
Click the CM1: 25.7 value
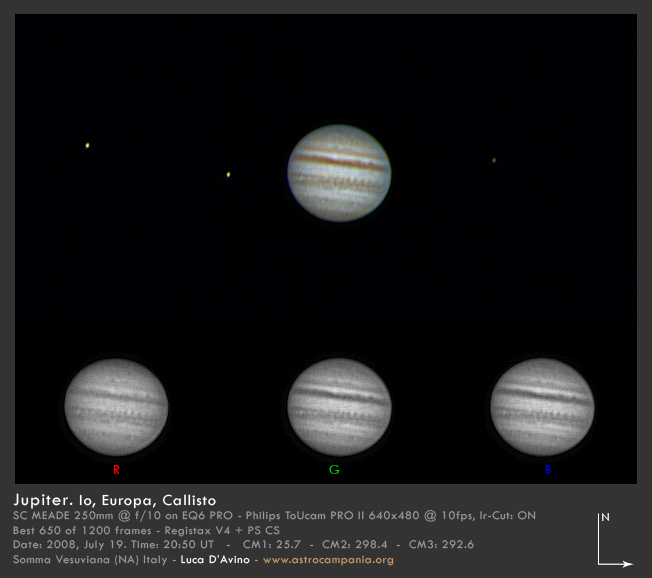tap(272, 545)
